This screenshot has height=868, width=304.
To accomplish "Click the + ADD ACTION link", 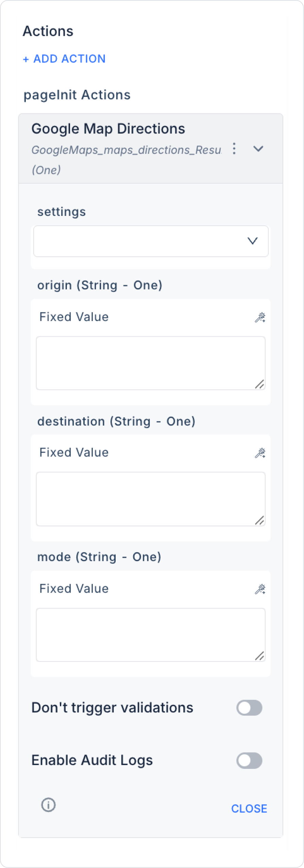I will (64, 59).
